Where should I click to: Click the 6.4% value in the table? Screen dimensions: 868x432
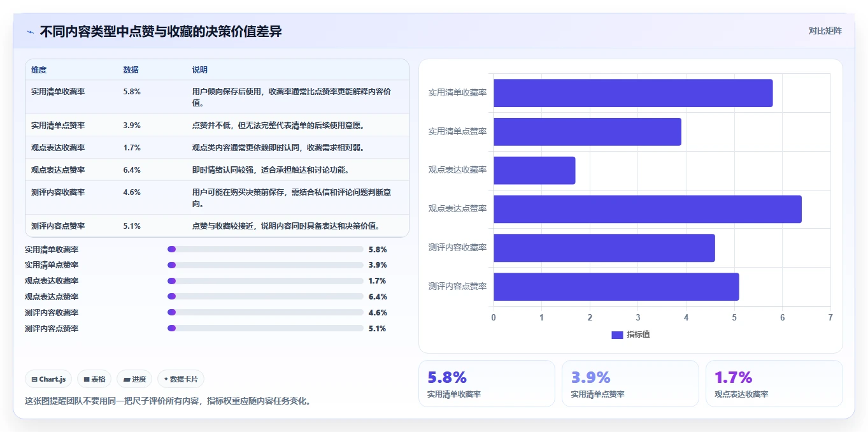tap(132, 170)
